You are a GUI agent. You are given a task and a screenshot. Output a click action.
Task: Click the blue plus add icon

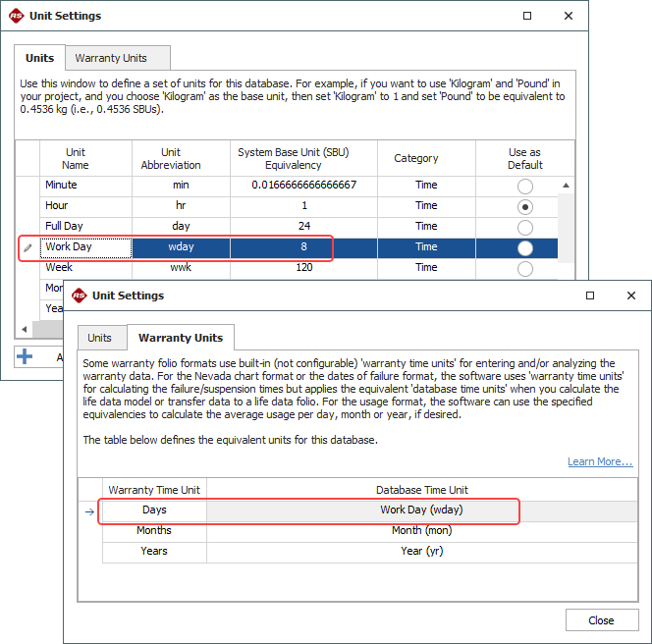(26, 357)
